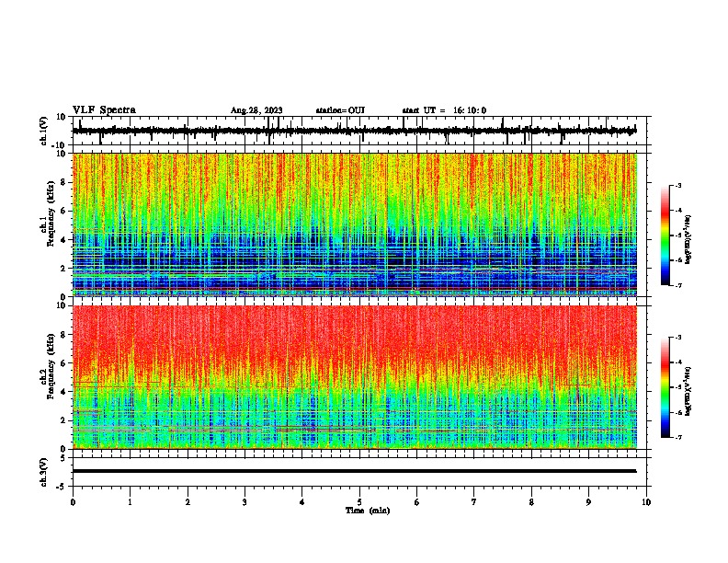Click time axis tick label 1

[130, 502]
